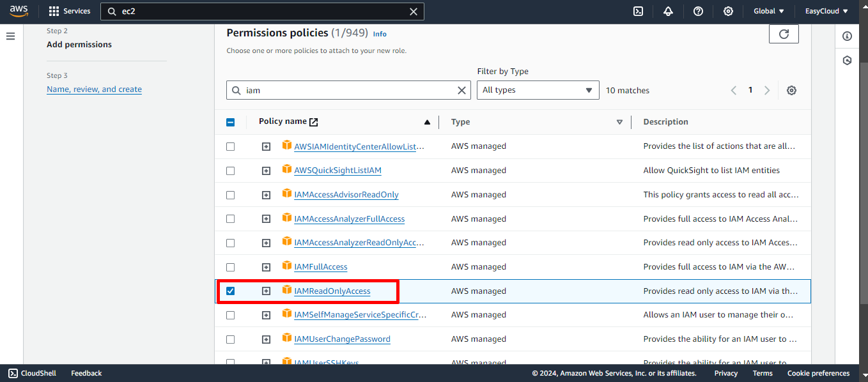Check the IAMSelfManageServiceSpecificCredentials checkbox
Image resolution: width=868 pixels, height=382 pixels.
(231, 315)
